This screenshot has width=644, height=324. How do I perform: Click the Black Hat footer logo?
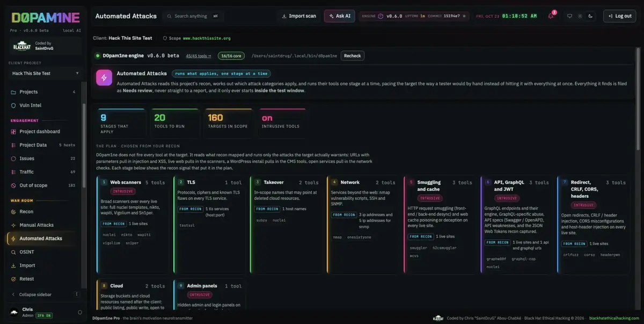437,318
